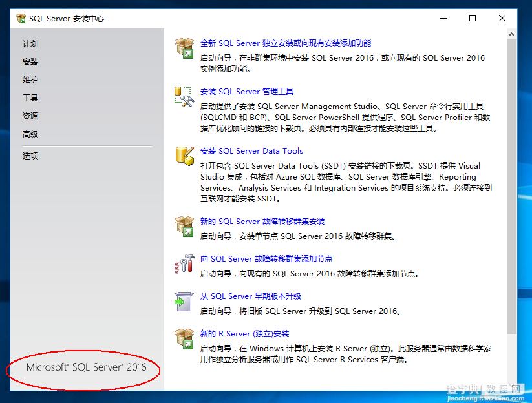Select 工具 in the left navigation
532x403 pixels.
click(x=30, y=98)
